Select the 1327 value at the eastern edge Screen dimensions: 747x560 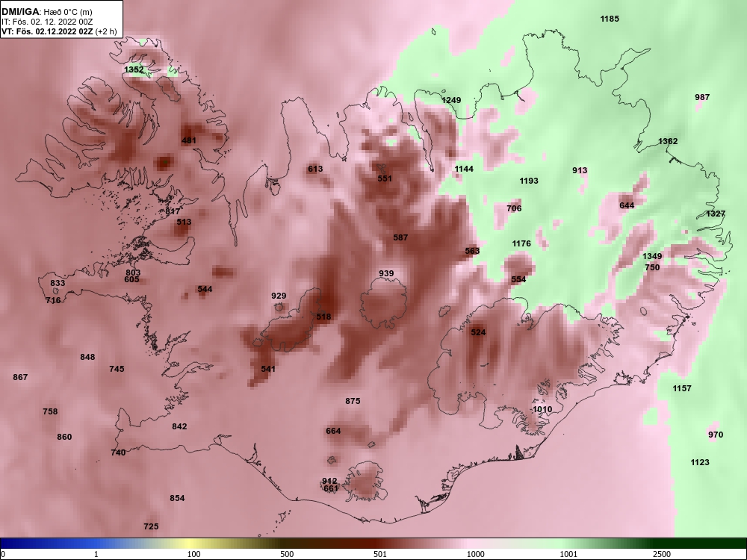(716, 214)
